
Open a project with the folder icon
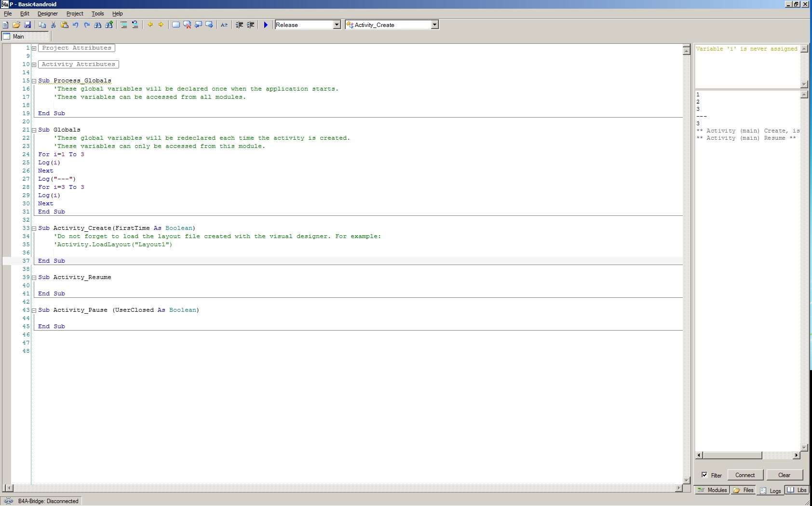[x=16, y=25]
